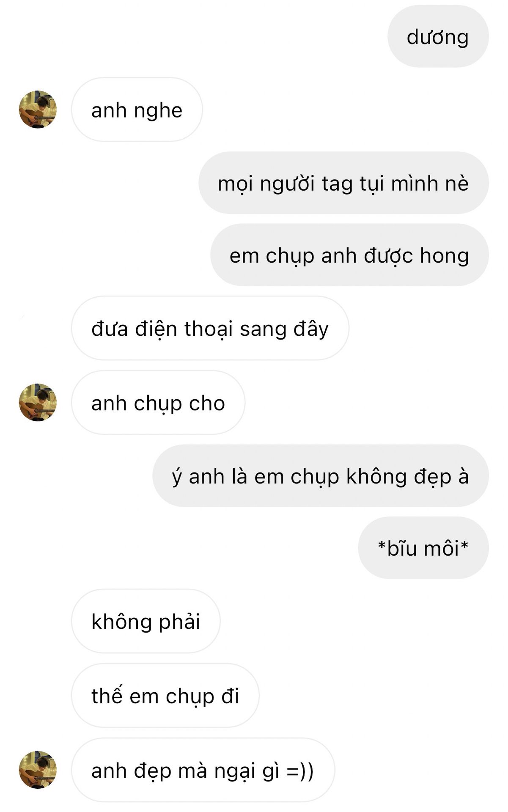
Task: Tap the '*bĩu môi*' message bubble
Action: click(x=423, y=548)
